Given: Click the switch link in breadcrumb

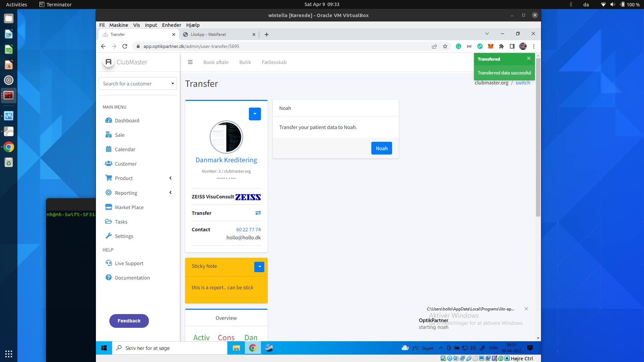Looking at the screenshot, I should [x=523, y=83].
